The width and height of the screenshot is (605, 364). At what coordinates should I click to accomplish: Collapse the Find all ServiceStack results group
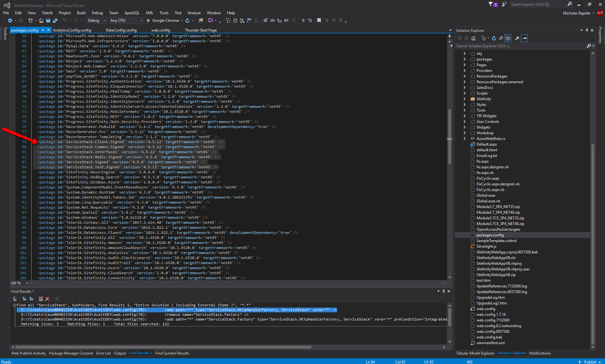15,305
